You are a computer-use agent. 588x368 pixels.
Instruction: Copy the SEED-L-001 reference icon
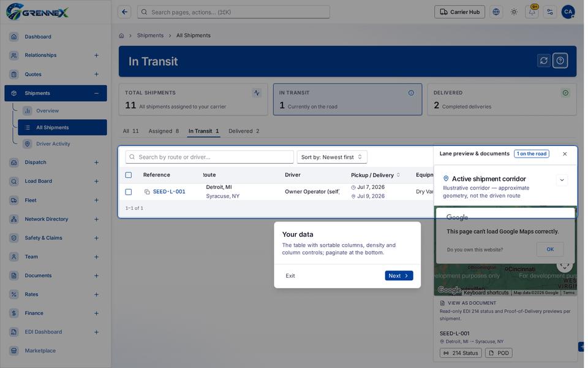pos(147,192)
